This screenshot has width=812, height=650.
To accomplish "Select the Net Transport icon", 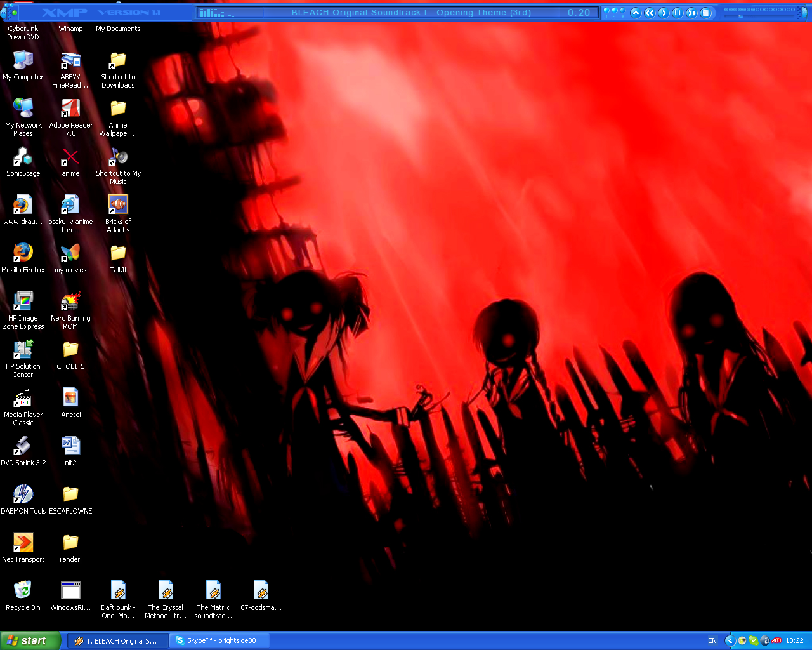I will point(23,548).
